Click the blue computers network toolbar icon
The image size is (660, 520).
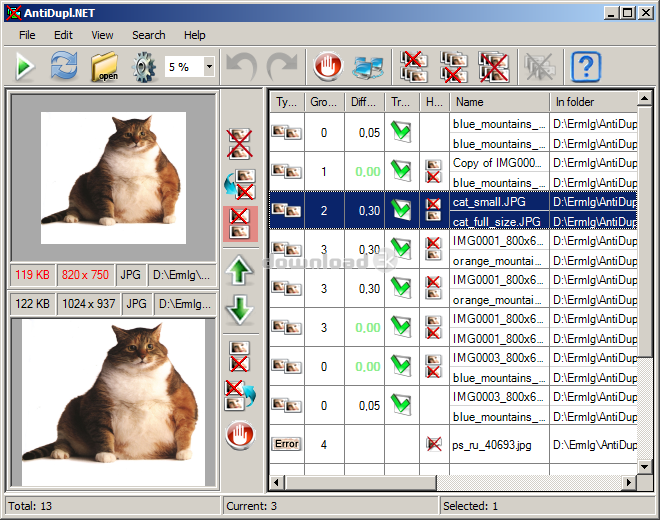pos(367,67)
